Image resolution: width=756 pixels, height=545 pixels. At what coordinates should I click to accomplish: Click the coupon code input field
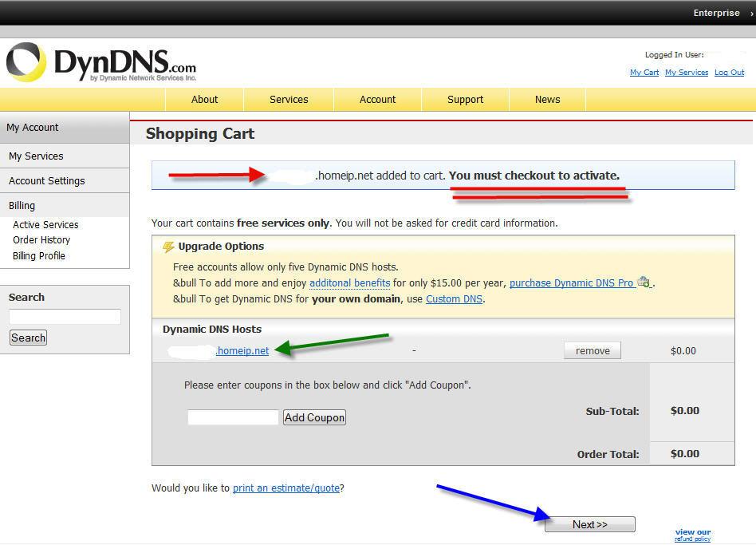(233, 417)
